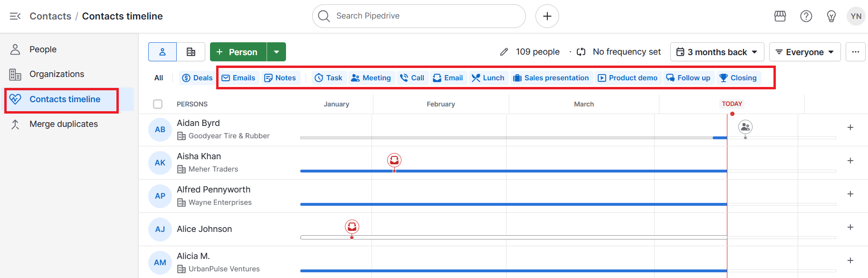This screenshot has width=868, height=278.
Task: Click Aisha Khan's blue timeline bar
Action: click(514, 171)
